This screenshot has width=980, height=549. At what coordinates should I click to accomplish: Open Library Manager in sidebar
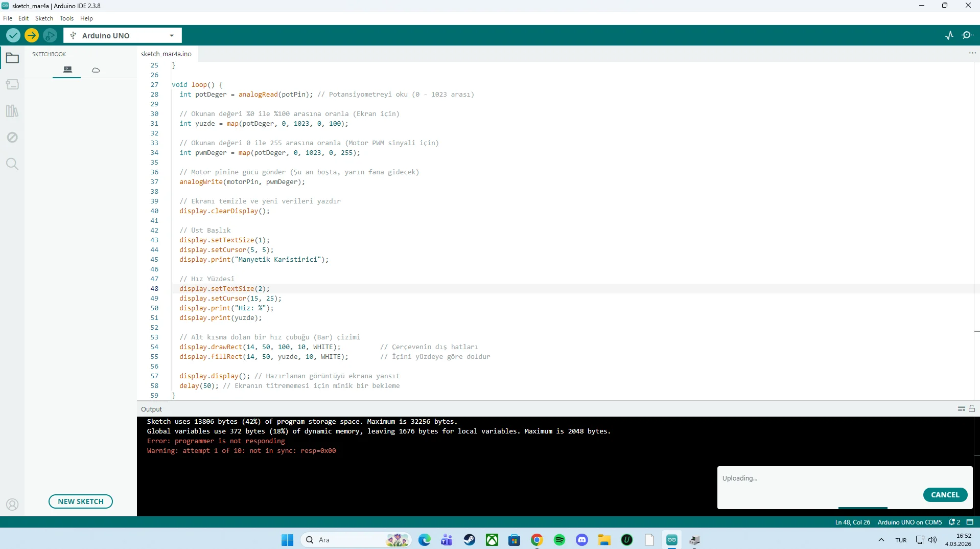[x=12, y=111]
